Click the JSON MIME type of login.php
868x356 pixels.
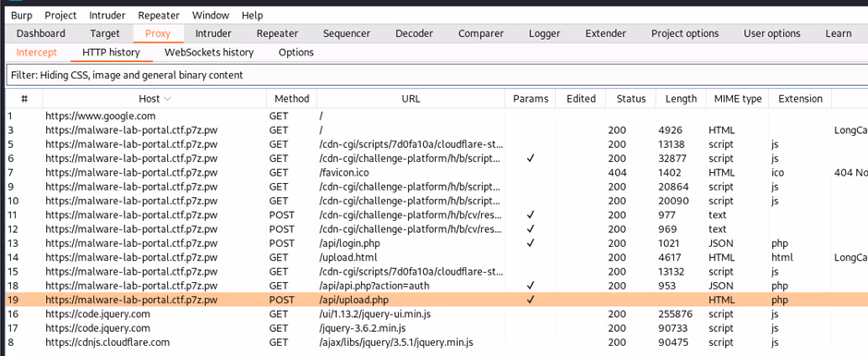[720, 243]
